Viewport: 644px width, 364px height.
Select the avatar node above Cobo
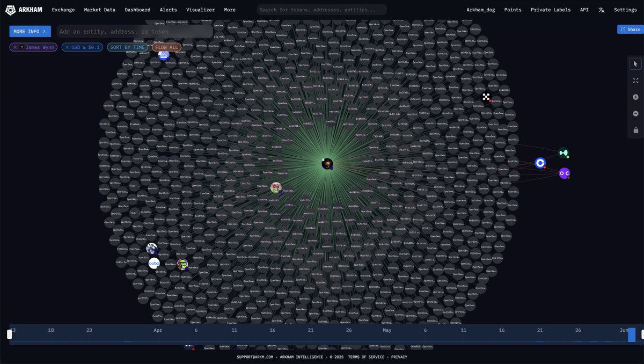(x=152, y=249)
